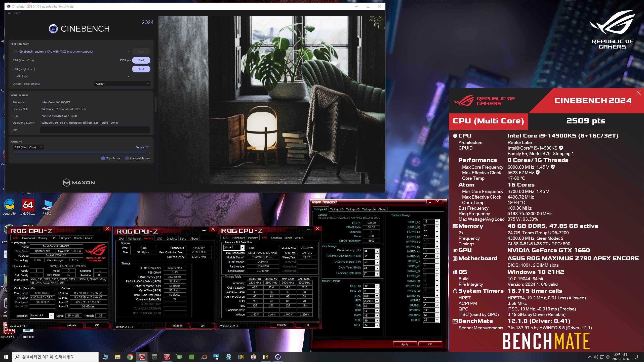Click the MAXON logo at the bottom
Image resolution: width=644 pixels, height=362 pixels.
point(79,183)
